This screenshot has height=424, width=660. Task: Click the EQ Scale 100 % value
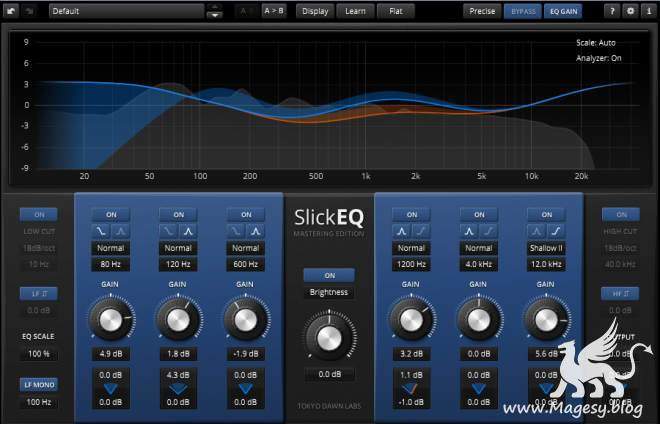39,354
